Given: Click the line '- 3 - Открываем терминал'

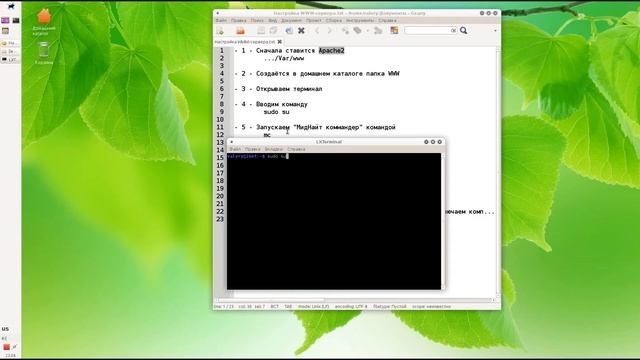Looking at the screenshot, I should [x=278, y=89].
